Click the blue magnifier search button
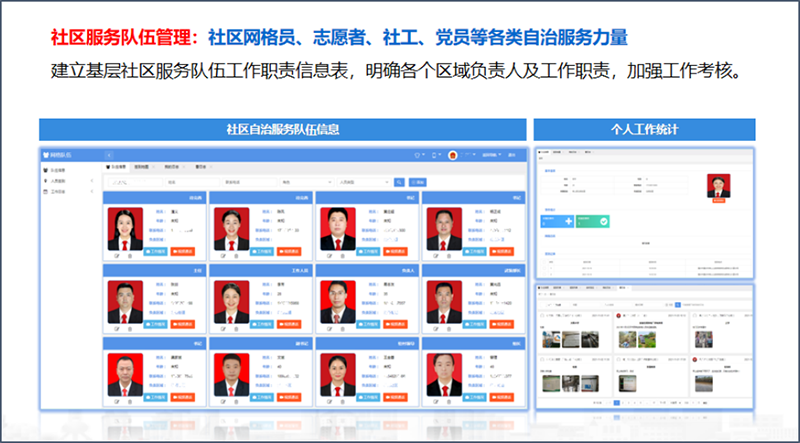The width and height of the screenshot is (800, 443). 399,182
